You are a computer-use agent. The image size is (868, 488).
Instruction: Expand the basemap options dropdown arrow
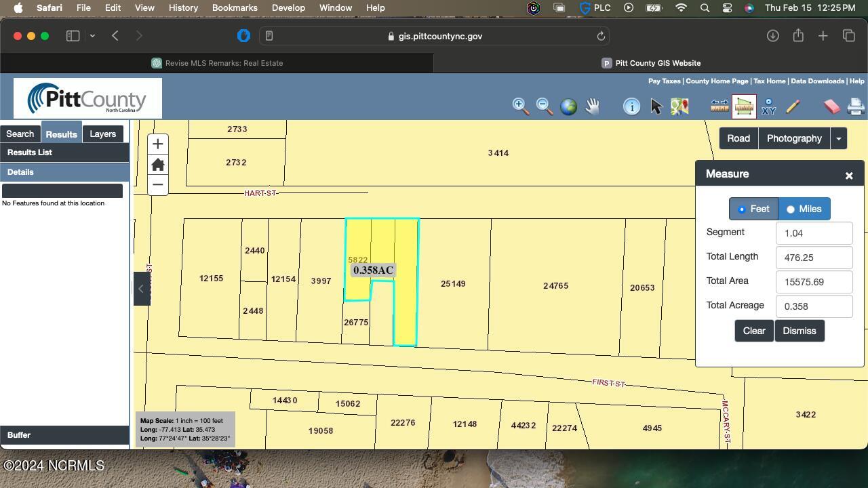pos(838,138)
